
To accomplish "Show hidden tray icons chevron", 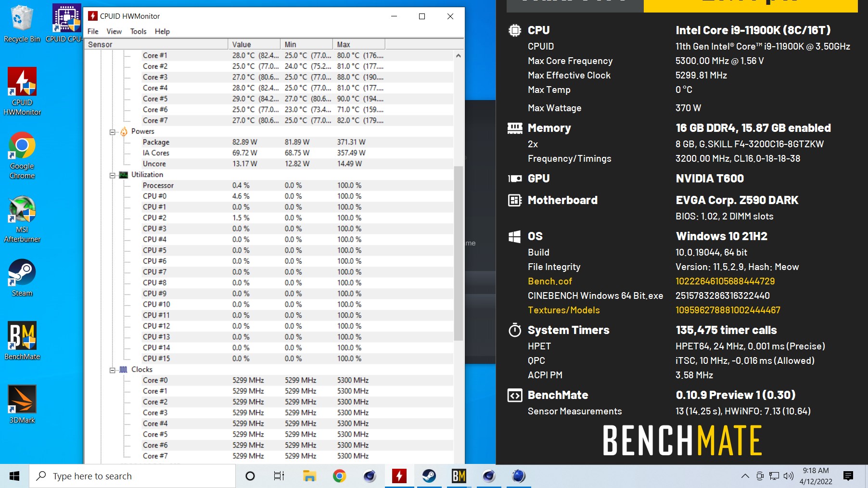I will click(745, 476).
